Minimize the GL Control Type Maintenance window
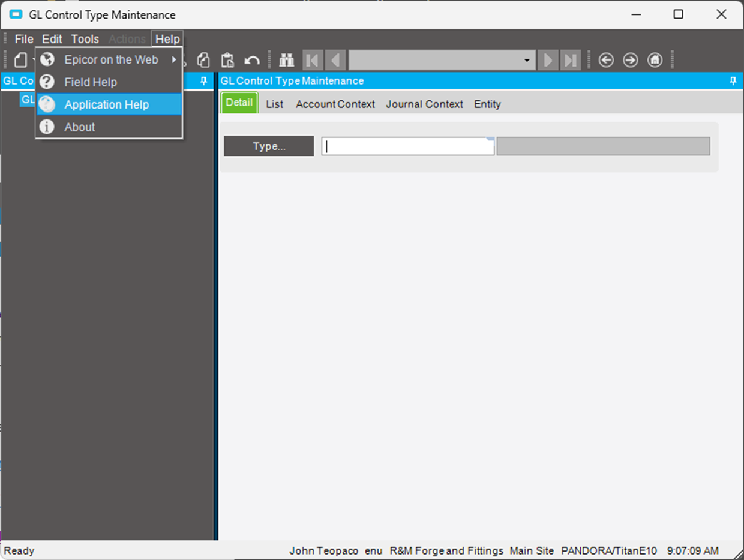 coord(635,14)
